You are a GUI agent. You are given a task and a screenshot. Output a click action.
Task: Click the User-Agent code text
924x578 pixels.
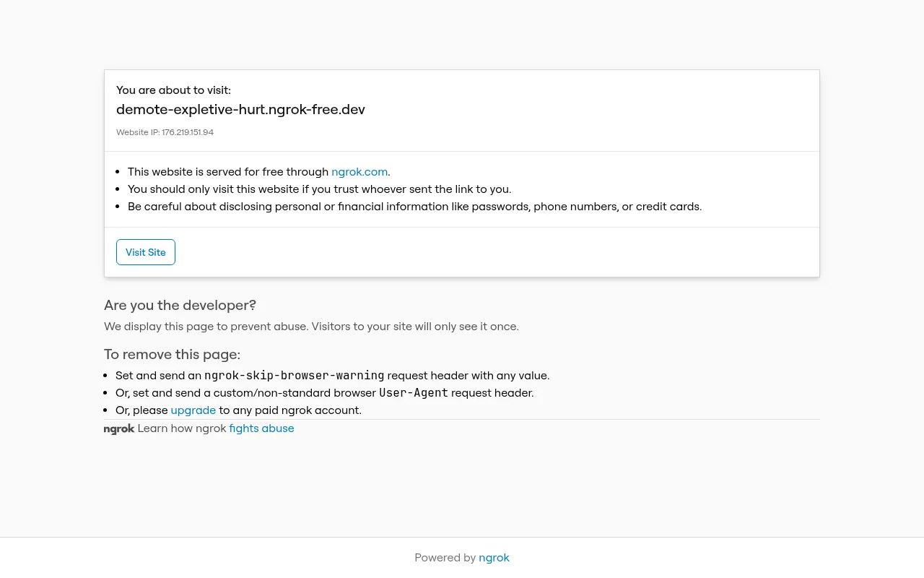pos(414,393)
